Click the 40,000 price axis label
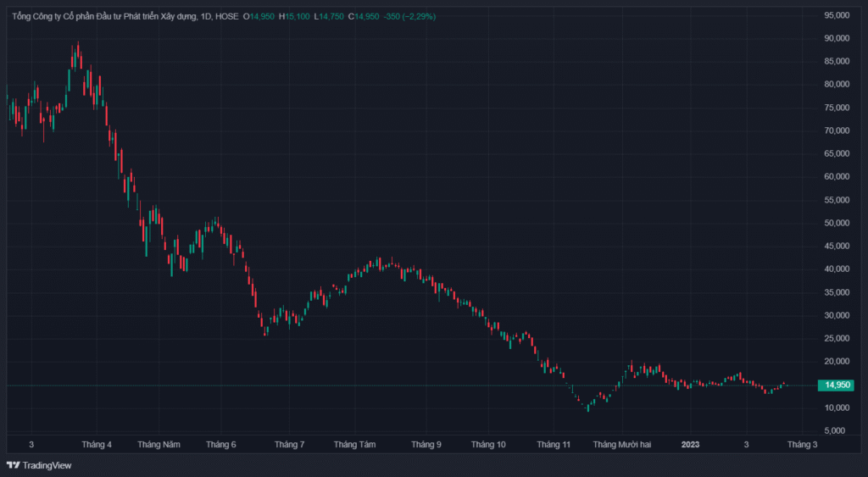 tap(837, 269)
